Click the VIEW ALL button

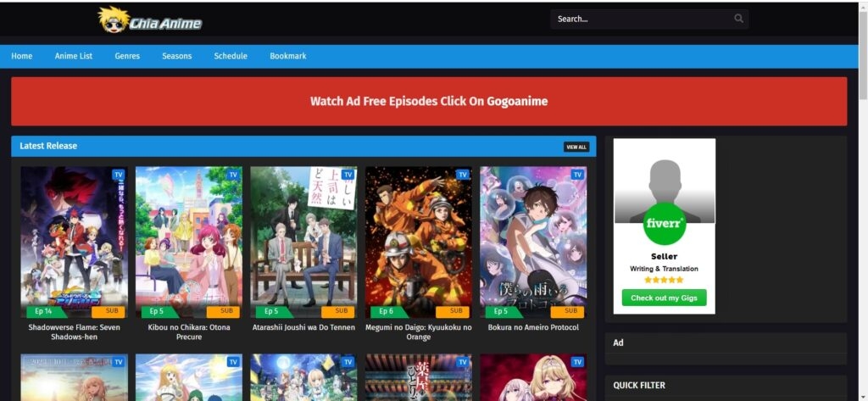tap(576, 147)
